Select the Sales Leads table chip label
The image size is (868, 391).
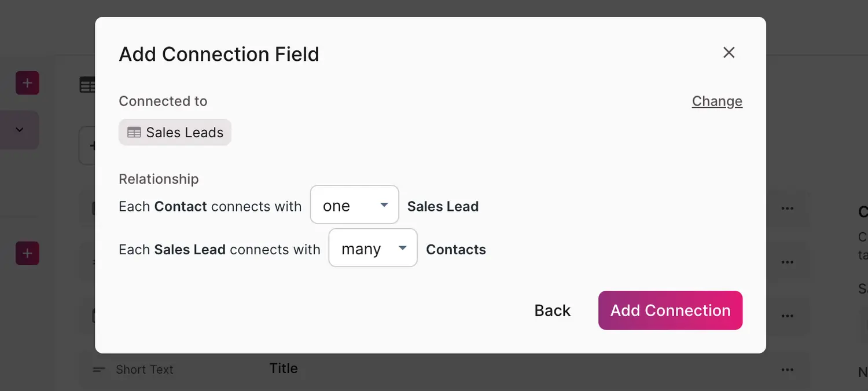(185, 133)
